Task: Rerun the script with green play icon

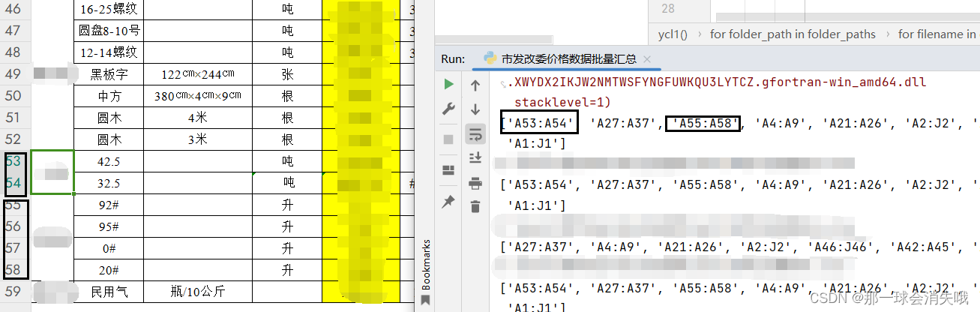Action: click(449, 84)
